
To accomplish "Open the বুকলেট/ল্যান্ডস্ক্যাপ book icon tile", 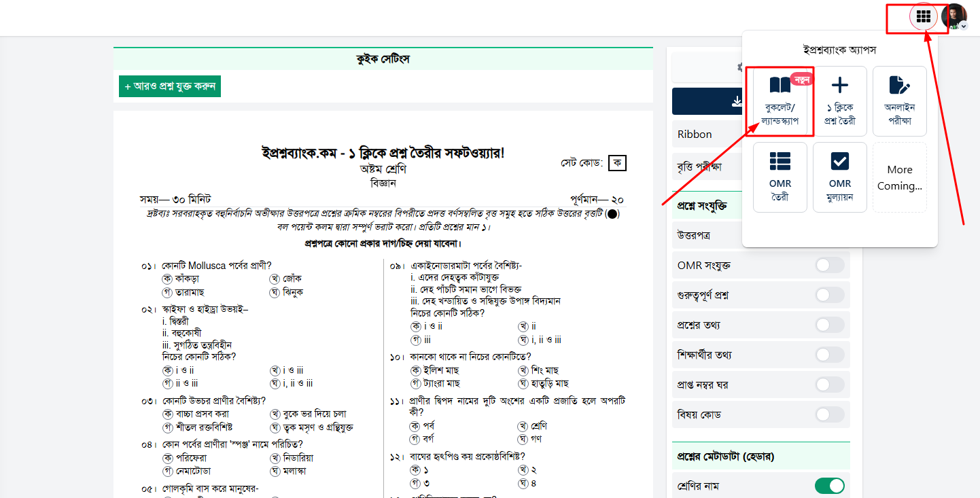I will point(780,101).
